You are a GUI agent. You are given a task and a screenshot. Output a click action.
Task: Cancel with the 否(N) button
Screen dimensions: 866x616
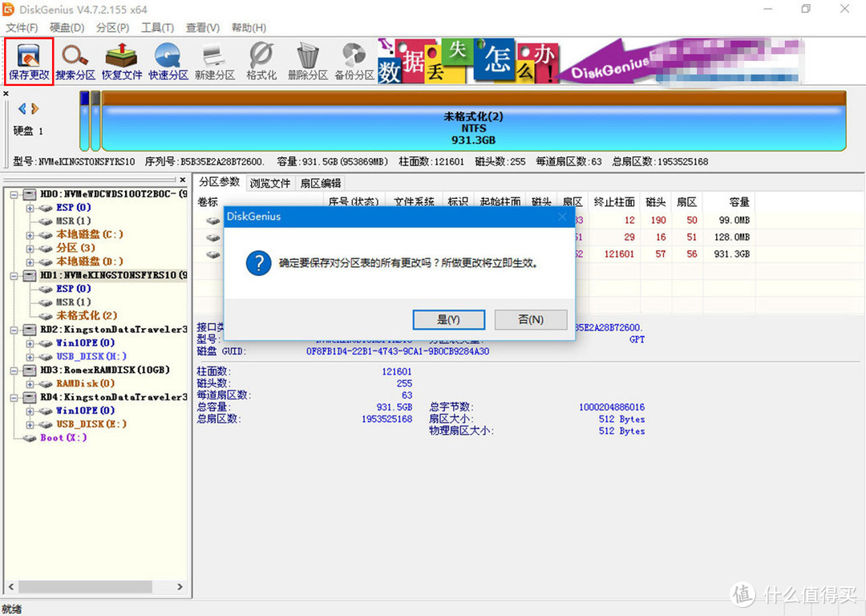point(531,319)
